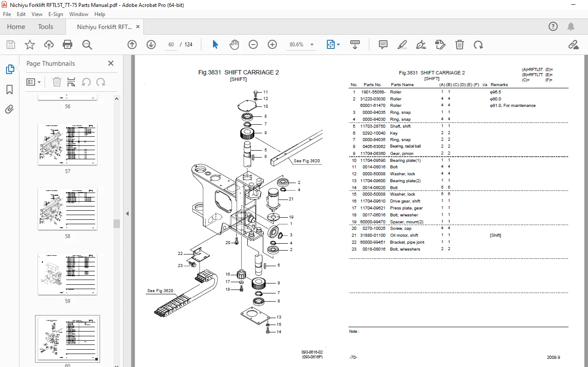Click the 'See Fig.3620' label near the rack
The width and height of the screenshot is (588, 367).
307,161
